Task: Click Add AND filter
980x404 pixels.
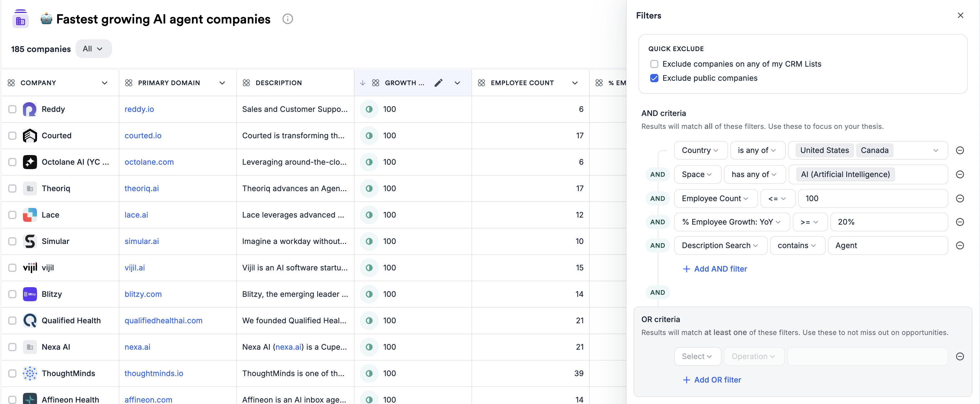Action: pyautogui.click(x=715, y=269)
